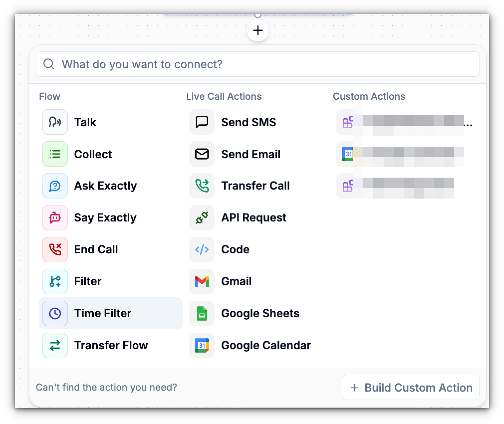Viewport: 504px width, 424px height.
Task: Pick the Say Exactly robot icon
Action: coord(55,218)
